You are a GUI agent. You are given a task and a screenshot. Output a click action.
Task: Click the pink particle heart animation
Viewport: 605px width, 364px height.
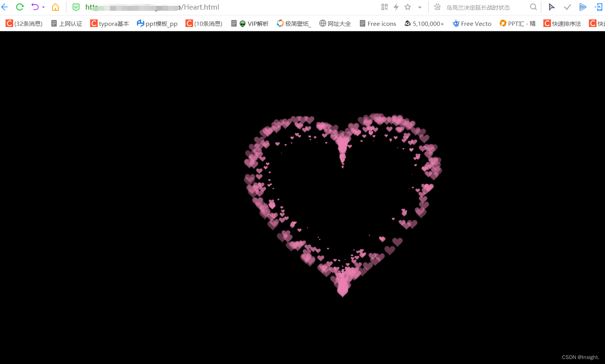(343, 205)
